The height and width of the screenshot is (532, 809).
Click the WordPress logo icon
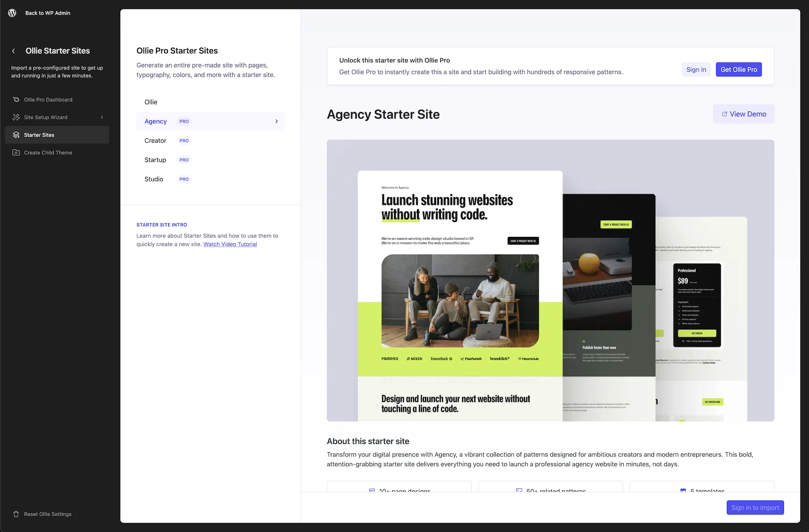tap(12, 13)
